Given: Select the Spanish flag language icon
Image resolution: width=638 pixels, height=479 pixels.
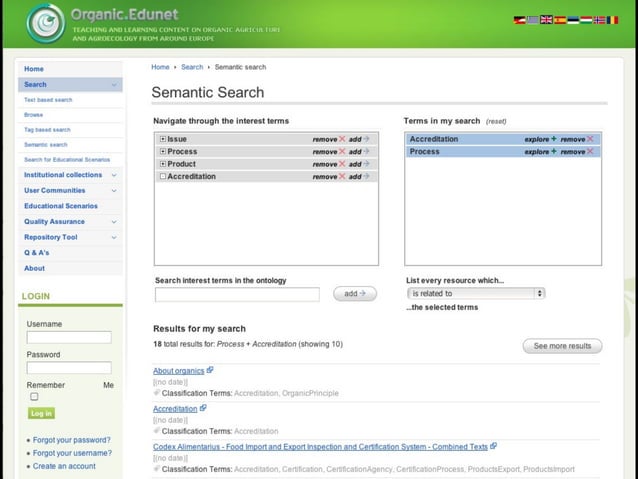Looking at the screenshot, I should pos(560,20).
